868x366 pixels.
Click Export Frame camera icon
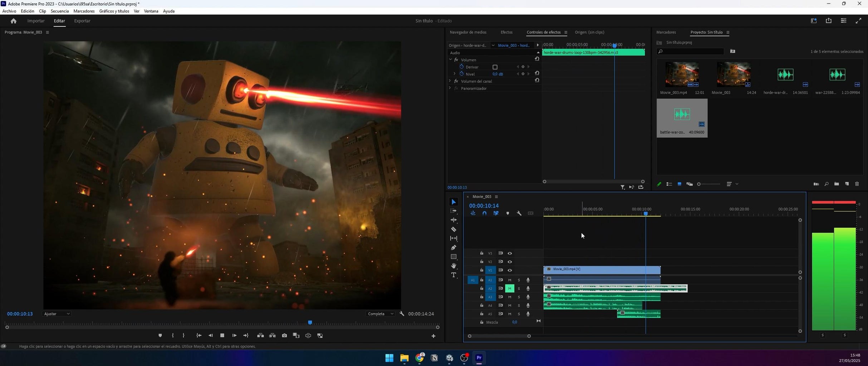click(284, 336)
